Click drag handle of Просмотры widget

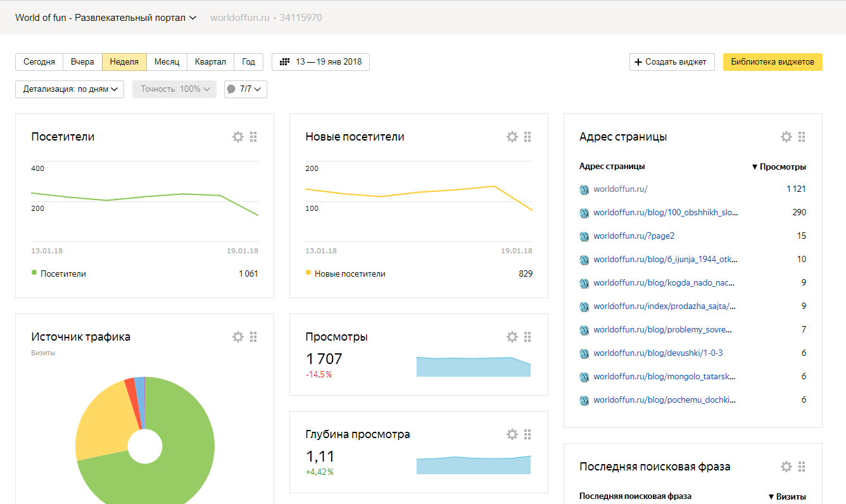pos(527,337)
